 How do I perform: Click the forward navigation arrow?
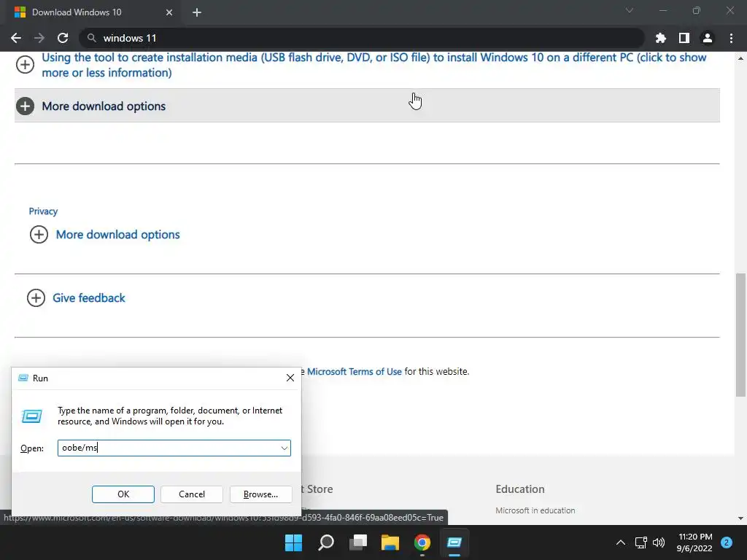(39, 38)
